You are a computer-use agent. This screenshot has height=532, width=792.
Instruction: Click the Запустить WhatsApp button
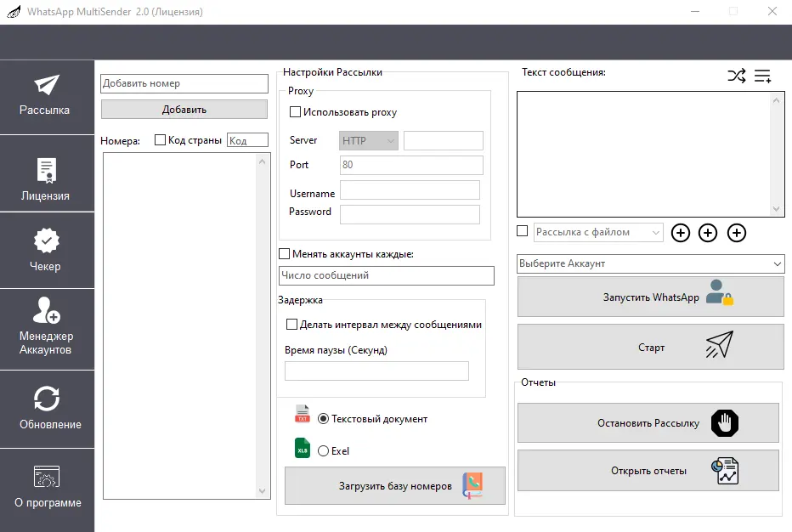651,297
